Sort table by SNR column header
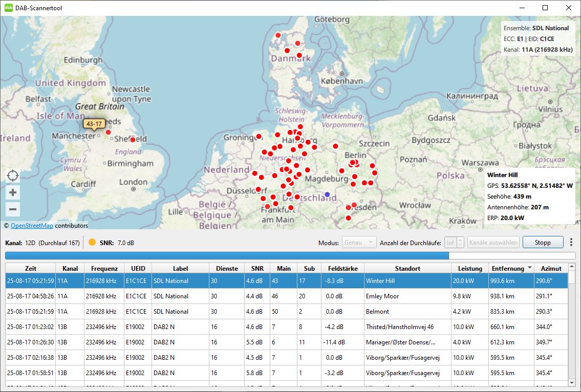 [x=257, y=268]
